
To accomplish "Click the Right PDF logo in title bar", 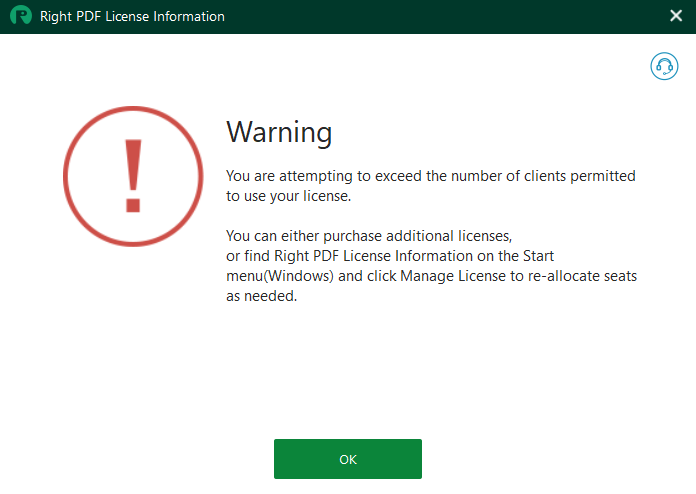I will pos(21,16).
